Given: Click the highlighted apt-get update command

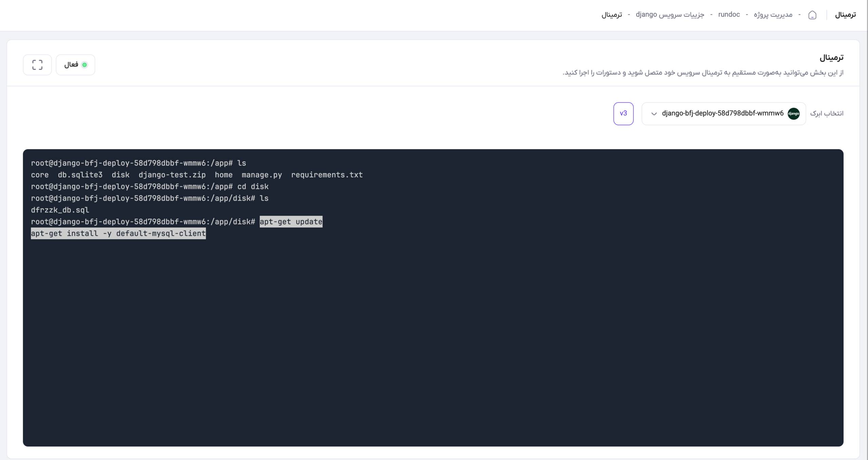Looking at the screenshot, I should pos(291,222).
